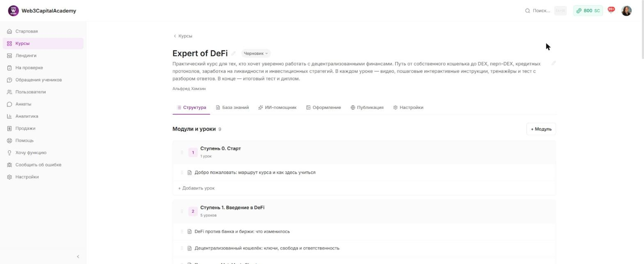This screenshot has height=264, width=644.
Task: Open module Ступень 1. Введение в DeFi
Action: click(232, 208)
